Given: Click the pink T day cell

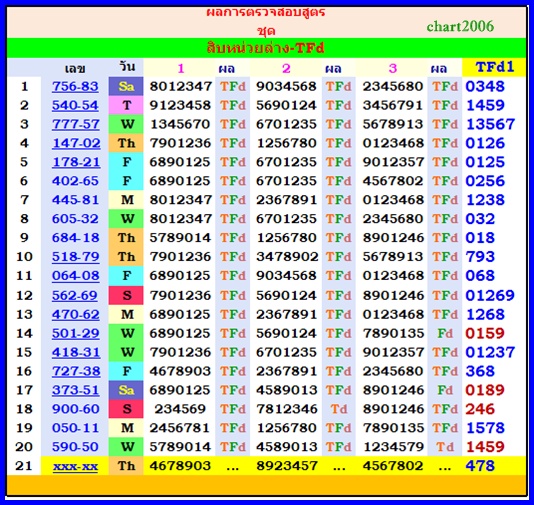Looking at the screenshot, I should 126,105.
